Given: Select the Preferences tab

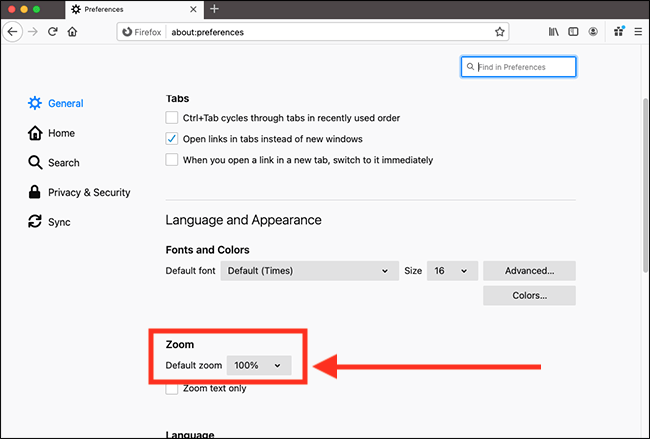Looking at the screenshot, I should tap(134, 10).
